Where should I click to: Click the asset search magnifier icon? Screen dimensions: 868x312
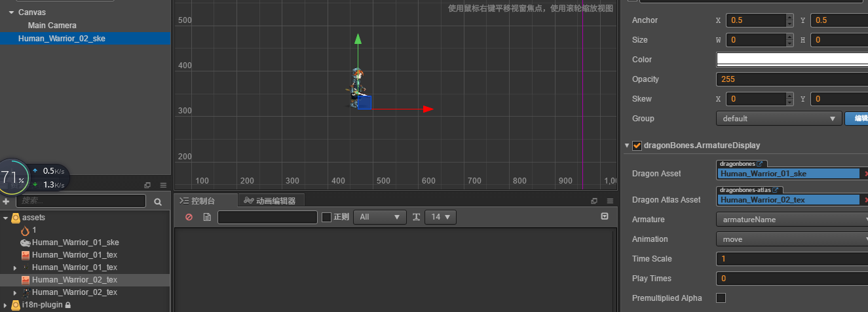158,202
